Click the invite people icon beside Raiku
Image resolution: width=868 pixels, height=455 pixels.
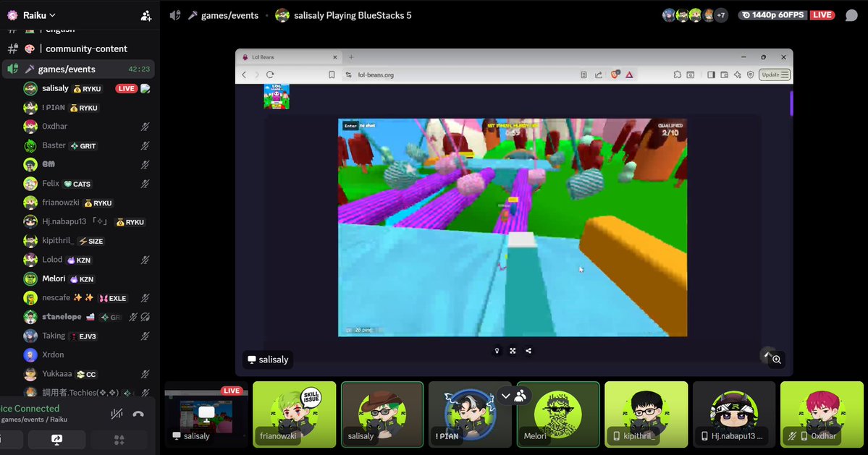click(x=146, y=15)
